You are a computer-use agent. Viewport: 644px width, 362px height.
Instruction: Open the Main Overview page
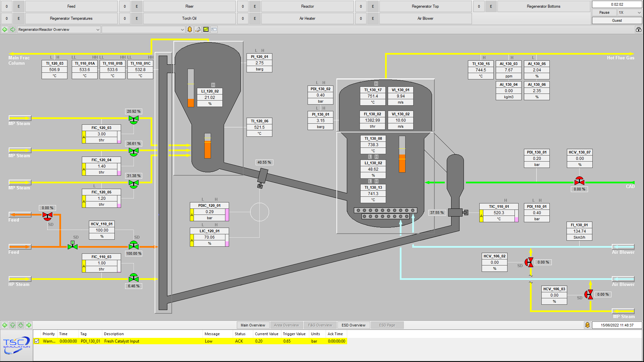[x=253, y=325]
